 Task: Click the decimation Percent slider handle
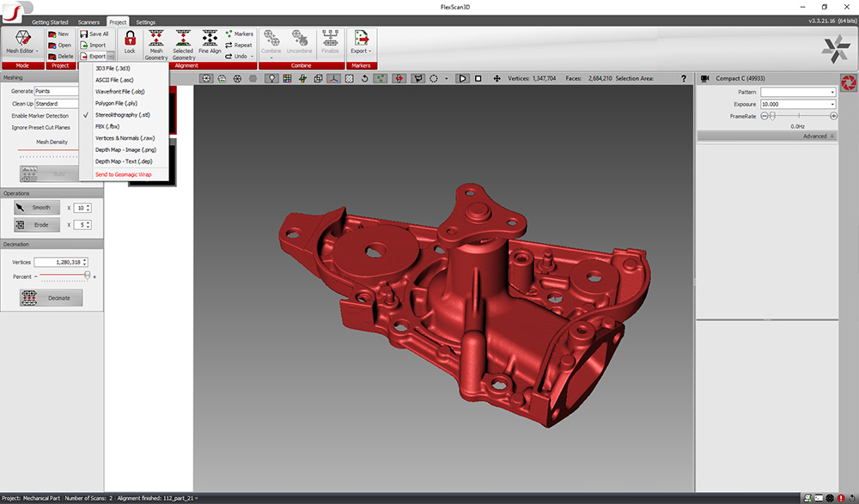point(87,276)
